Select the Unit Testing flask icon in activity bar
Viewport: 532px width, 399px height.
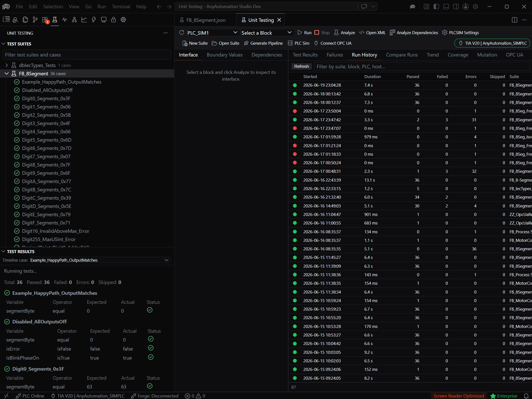55,20
